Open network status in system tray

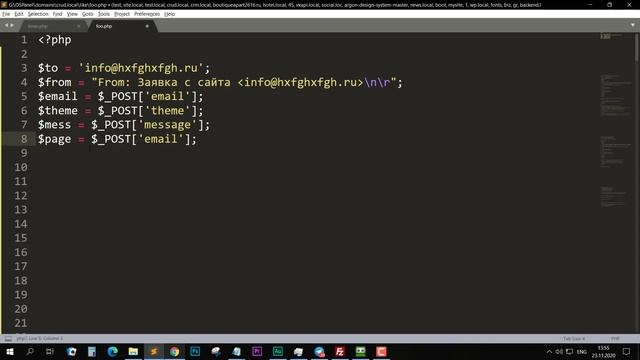[x=569, y=351]
